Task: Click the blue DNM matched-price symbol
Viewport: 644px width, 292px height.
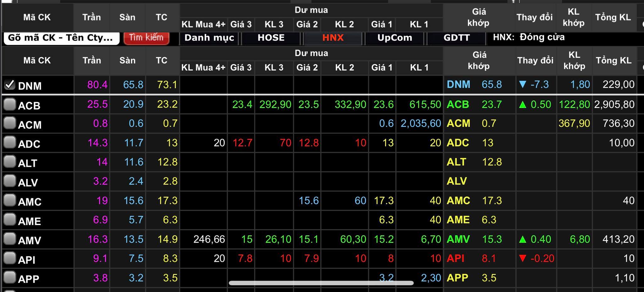Action: 458,84
